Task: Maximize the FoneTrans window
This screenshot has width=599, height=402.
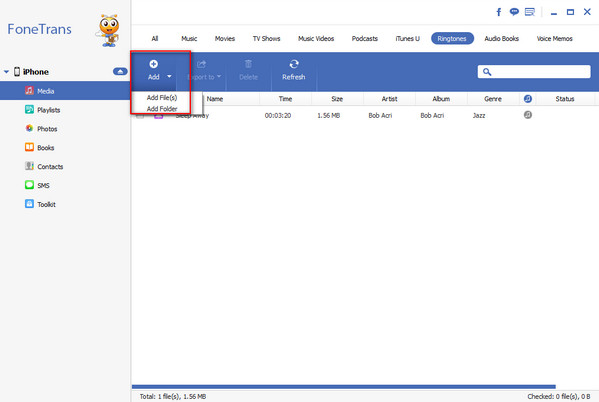Action: click(570, 12)
